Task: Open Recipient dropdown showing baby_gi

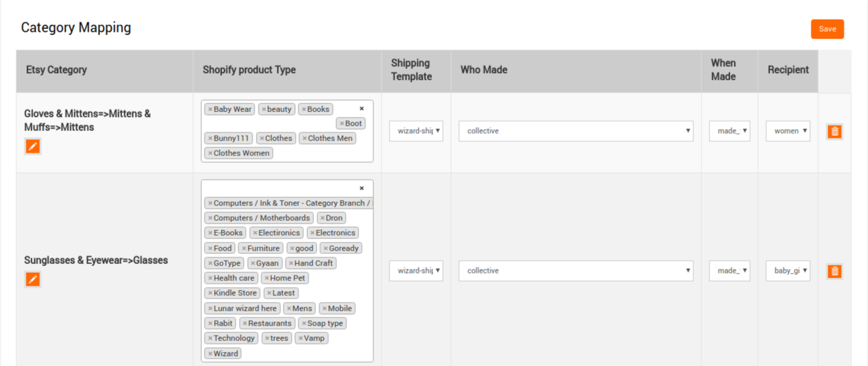Action: point(788,271)
